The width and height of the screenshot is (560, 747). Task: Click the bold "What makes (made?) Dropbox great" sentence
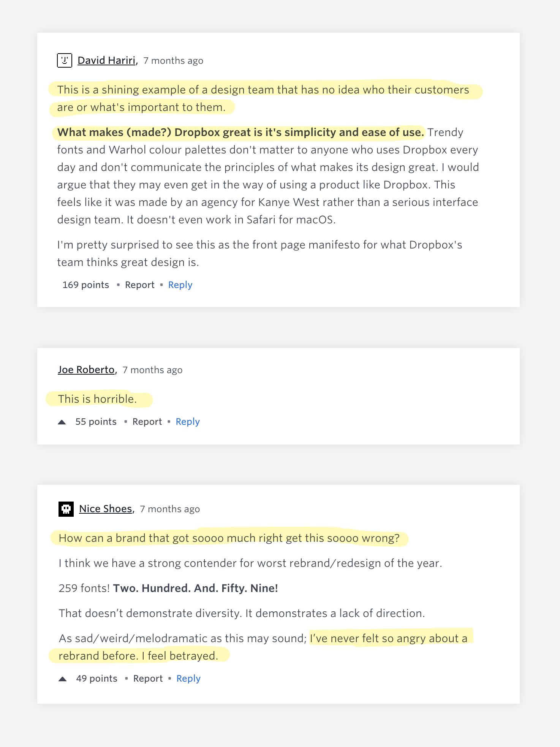click(240, 132)
